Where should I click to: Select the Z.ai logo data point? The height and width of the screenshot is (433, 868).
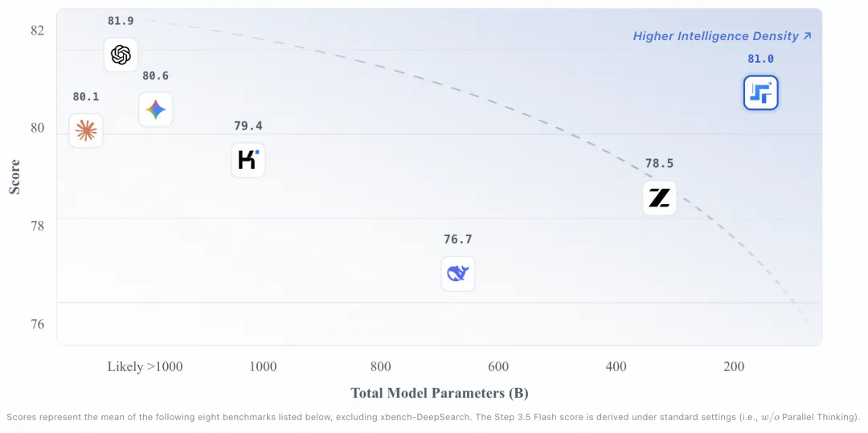click(660, 198)
